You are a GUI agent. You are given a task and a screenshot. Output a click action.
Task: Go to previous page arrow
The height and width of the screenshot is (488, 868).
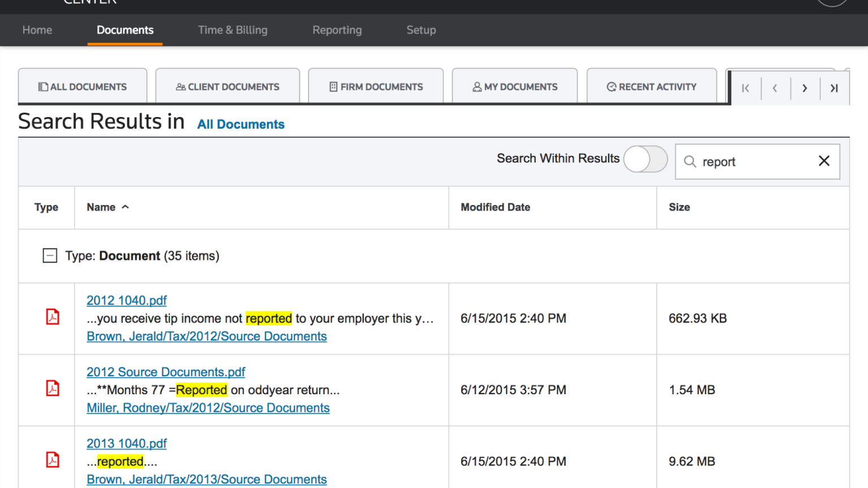pos(775,88)
